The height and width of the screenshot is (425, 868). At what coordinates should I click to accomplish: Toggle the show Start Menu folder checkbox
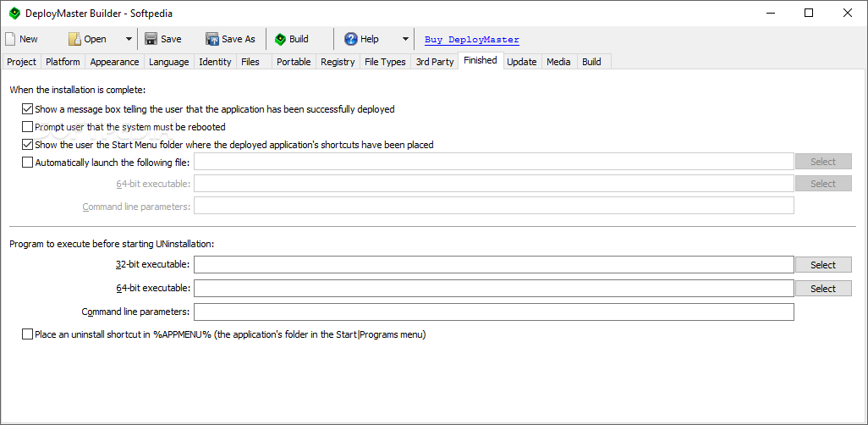27,145
